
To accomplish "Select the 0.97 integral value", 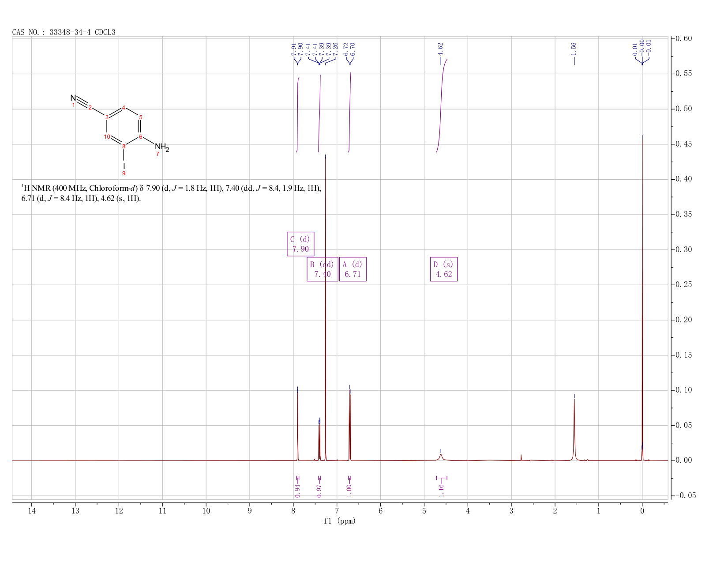I will pos(319,490).
